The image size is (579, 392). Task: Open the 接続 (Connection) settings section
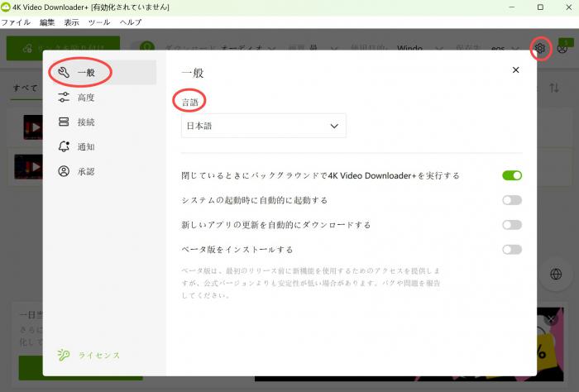tap(103, 122)
